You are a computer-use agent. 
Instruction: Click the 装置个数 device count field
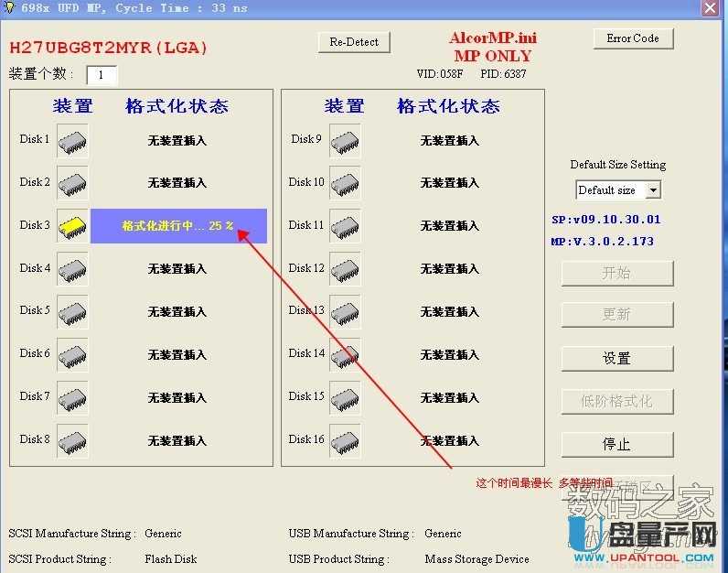coord(102,75)
